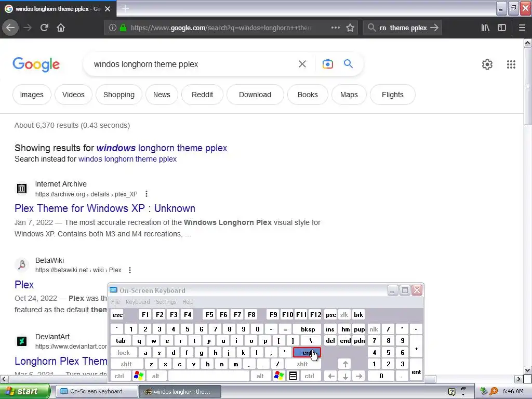Click the down arrow key
532x399 pixels.
click(345, 376)
